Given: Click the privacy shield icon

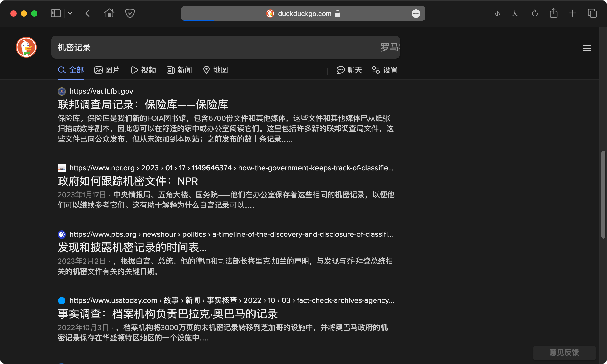Looking at the screenshot, I should pyautogui.click(x=130, y=13).
